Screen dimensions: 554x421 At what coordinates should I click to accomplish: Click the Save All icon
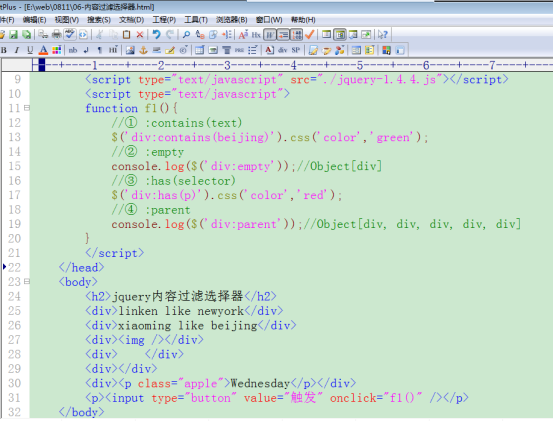[x=26, y=34]
